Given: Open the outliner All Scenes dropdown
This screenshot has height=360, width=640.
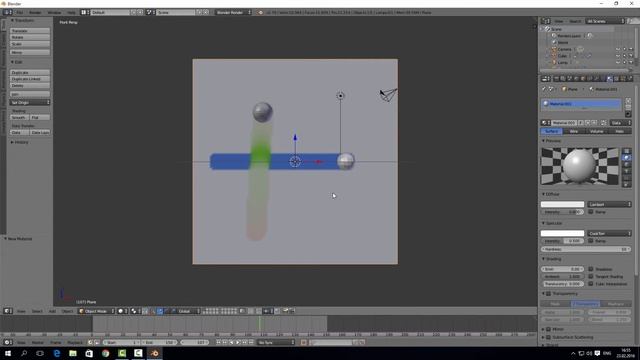Looking at the screenshot, I should (x=605, y=21).
